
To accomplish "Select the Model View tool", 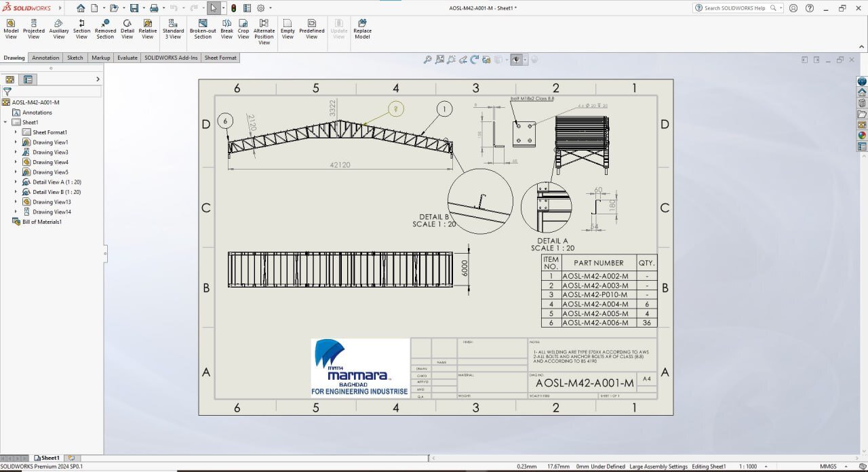I will (11, 28).
